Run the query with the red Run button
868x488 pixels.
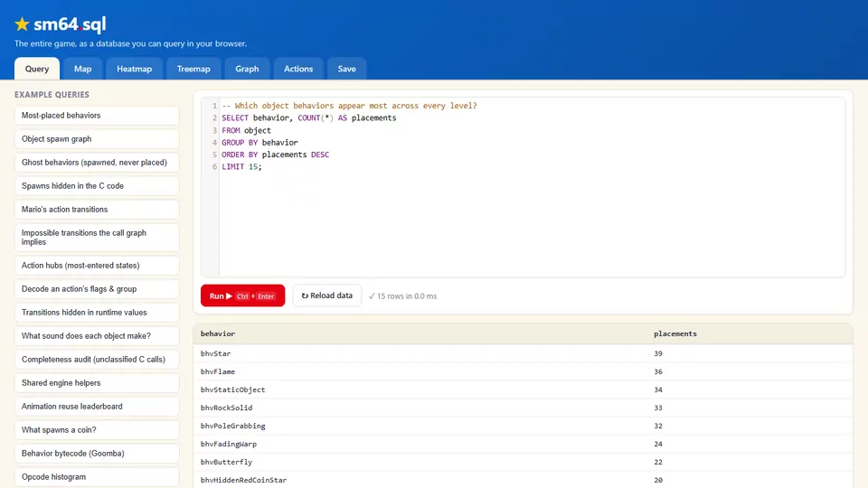pyautogui.click(x=242, y=296)
